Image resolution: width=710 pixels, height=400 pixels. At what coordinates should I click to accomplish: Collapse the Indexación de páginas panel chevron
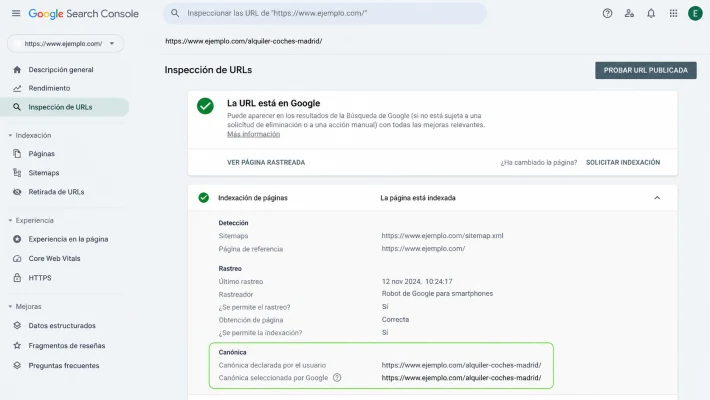[x=657, y=198]
